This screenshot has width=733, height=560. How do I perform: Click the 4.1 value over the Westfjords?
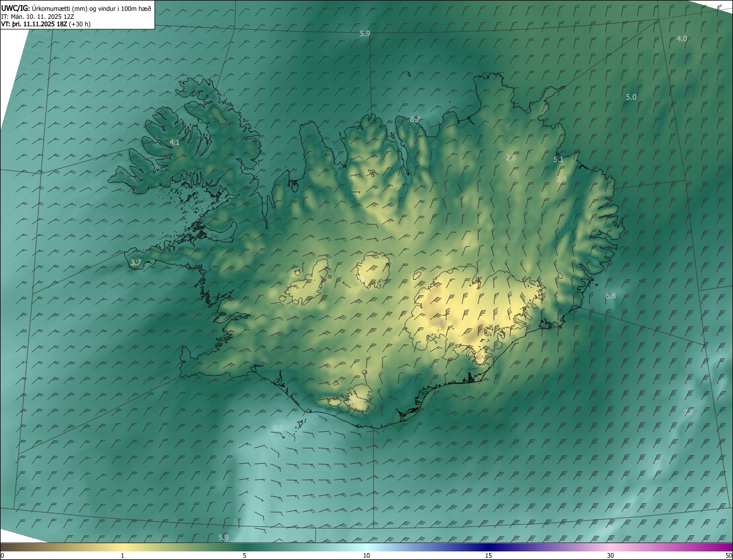tap(175, 142)
